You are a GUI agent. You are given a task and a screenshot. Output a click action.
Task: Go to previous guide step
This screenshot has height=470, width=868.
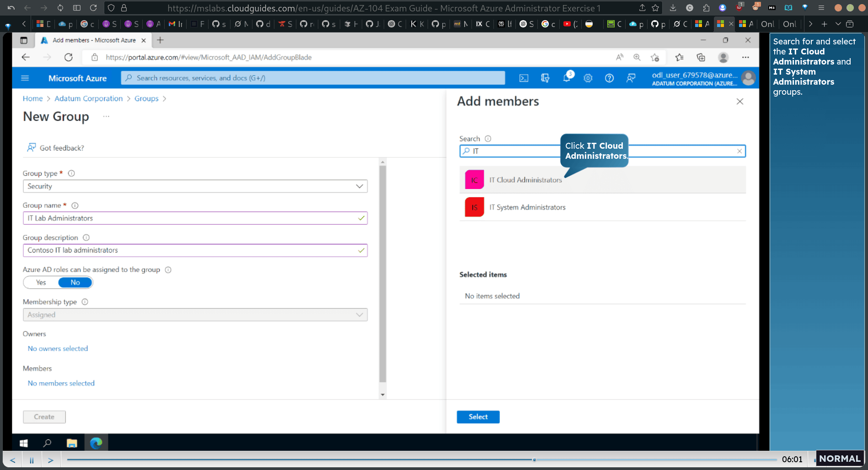click(x=13, y=460)
